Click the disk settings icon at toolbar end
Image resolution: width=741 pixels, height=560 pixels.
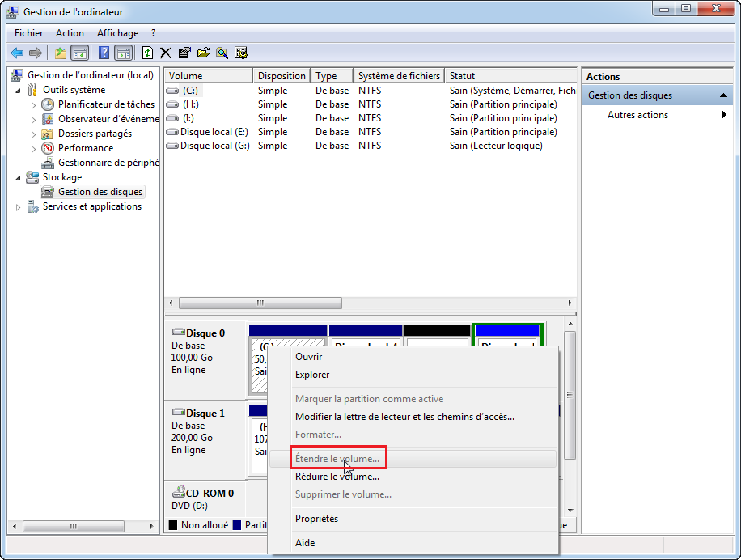click(x=241, y=53)
